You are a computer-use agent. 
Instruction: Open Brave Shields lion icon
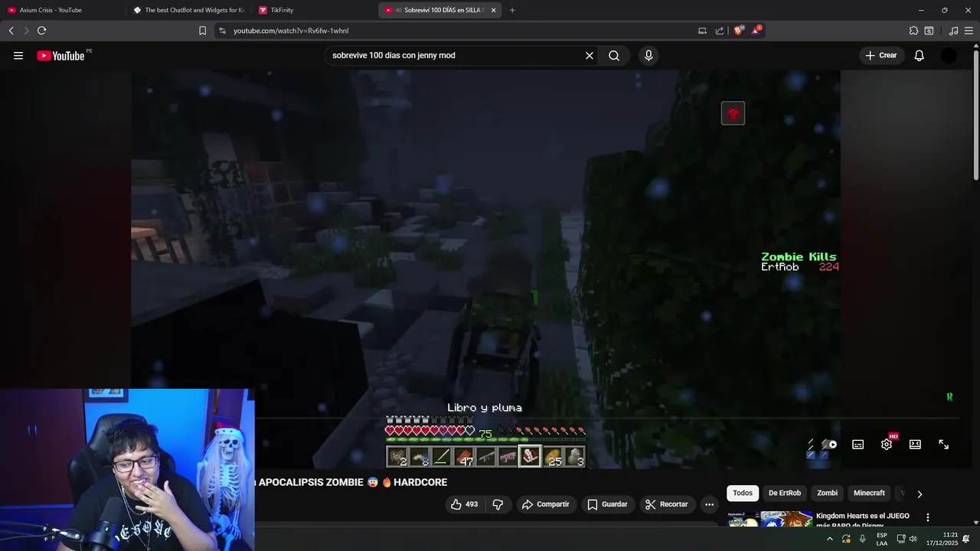click(738, 31)
